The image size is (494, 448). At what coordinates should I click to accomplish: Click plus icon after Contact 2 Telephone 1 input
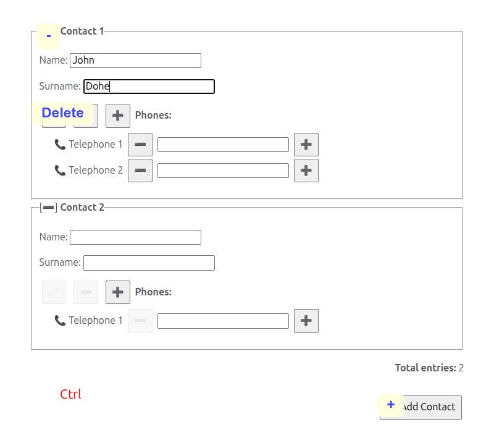pyautogui.click(x=306, y=321)
